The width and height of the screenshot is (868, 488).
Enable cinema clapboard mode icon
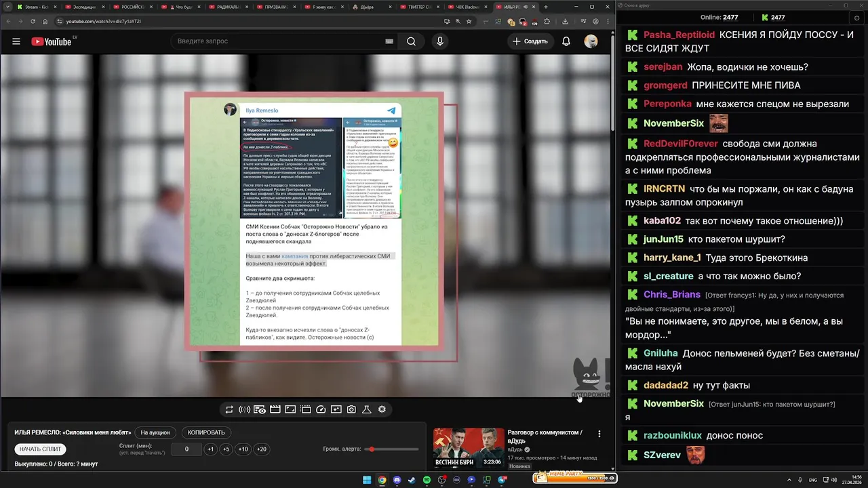coord(275,409)
